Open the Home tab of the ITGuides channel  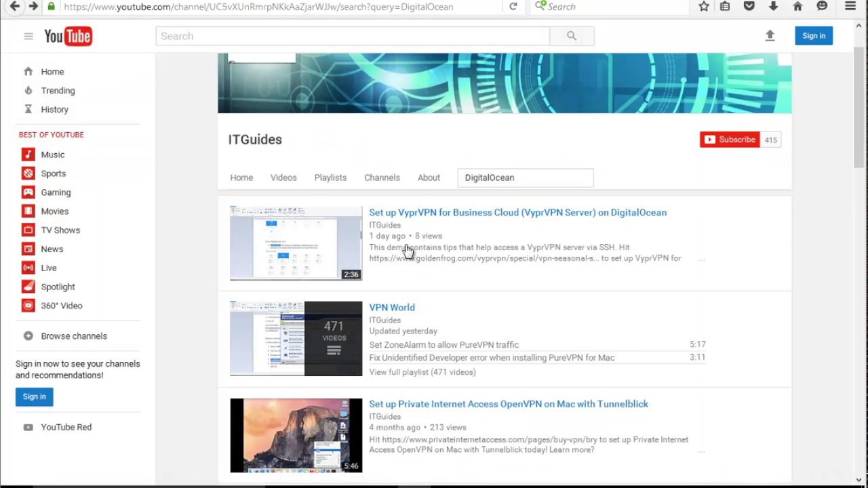point(241,178)
